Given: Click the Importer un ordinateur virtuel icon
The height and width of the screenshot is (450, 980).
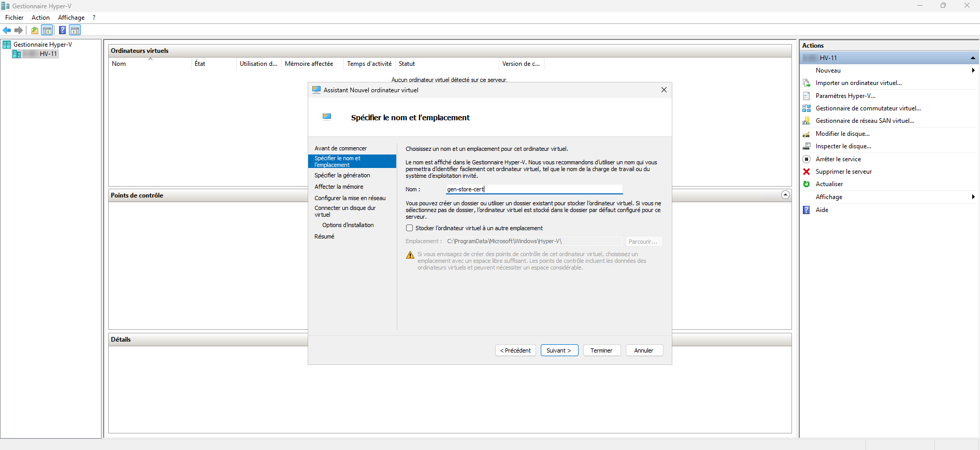Looking at the screenshot, I should [806, 83].
